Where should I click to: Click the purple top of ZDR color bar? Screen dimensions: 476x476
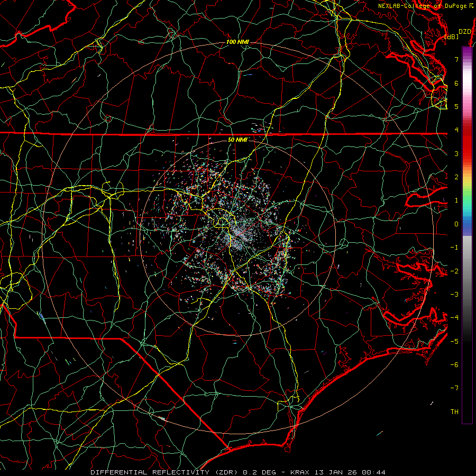pos(467,52)
